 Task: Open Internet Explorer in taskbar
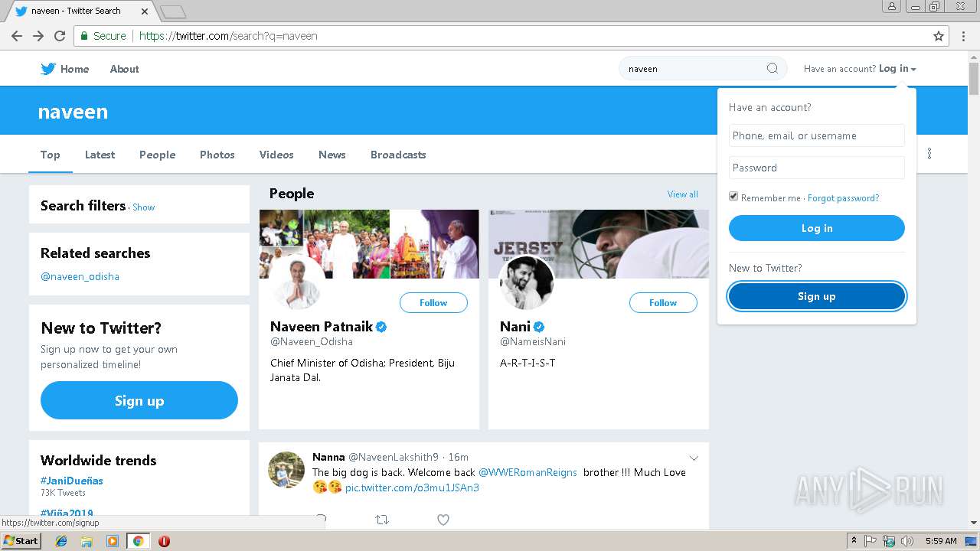(62, 541)
